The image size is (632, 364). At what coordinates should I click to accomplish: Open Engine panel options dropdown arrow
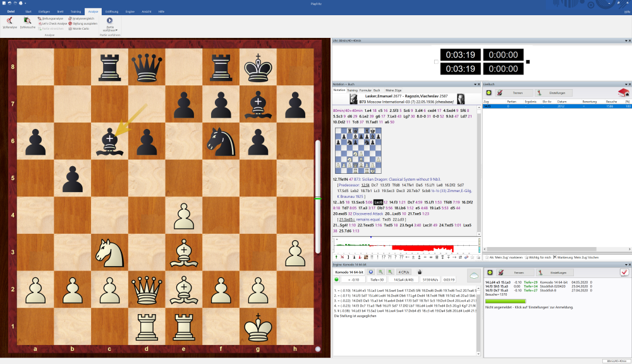475,264
